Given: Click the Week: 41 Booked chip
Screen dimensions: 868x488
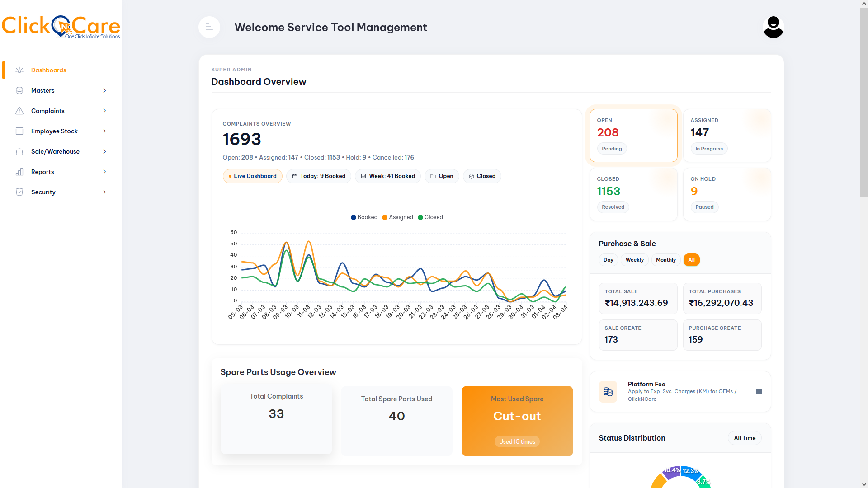Looking at the screenshot, I should pyautogui.click(x=388, y=176).
